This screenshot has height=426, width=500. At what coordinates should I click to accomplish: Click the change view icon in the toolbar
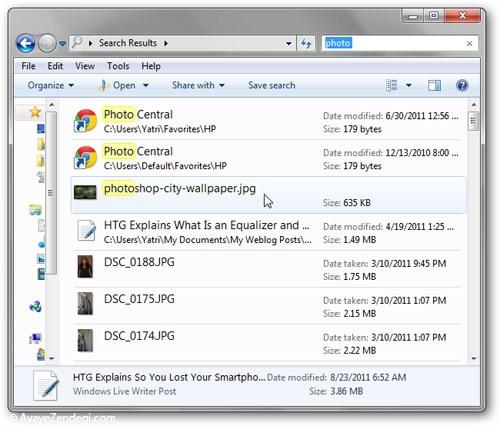click(x=391, y=86)
